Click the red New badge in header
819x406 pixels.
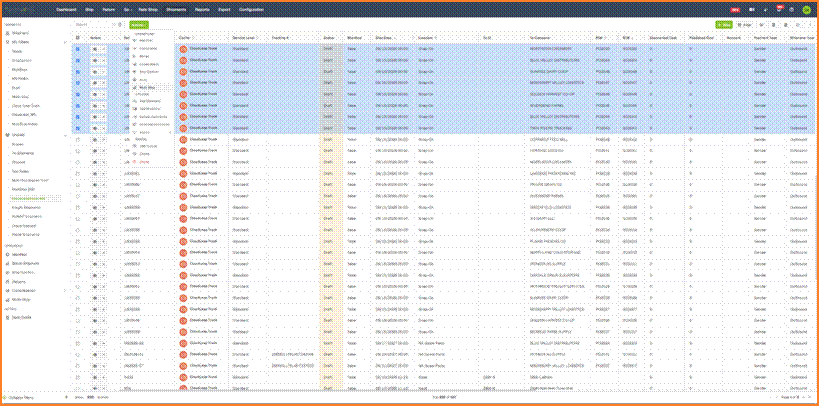coord(735,9)
